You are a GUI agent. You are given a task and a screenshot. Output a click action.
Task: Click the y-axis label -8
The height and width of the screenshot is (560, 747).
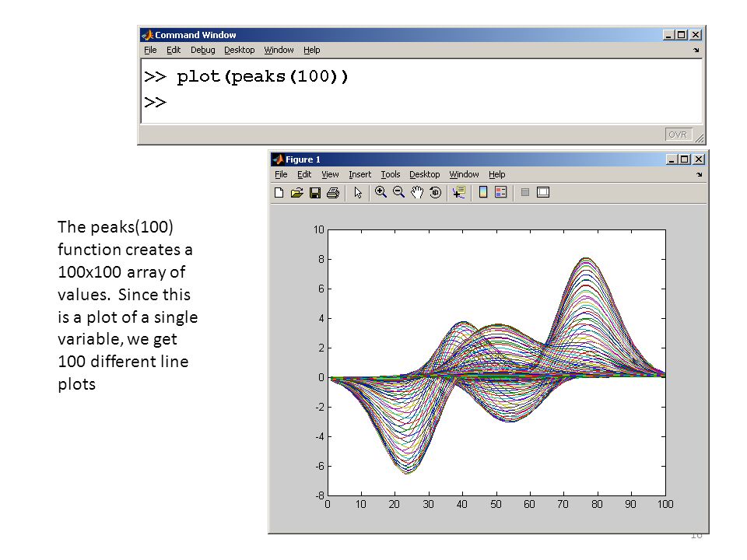[x=320, y=495]
